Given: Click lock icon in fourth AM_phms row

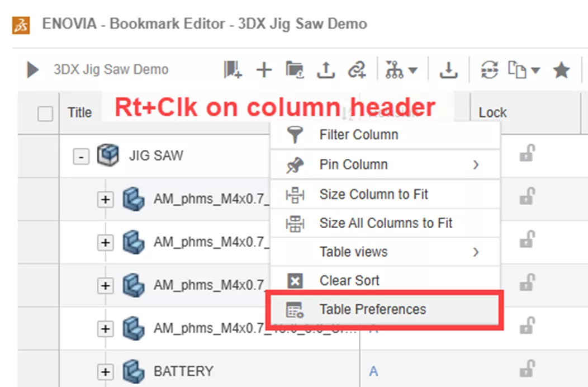Looking at the screenshot, I should click(527, 325).
